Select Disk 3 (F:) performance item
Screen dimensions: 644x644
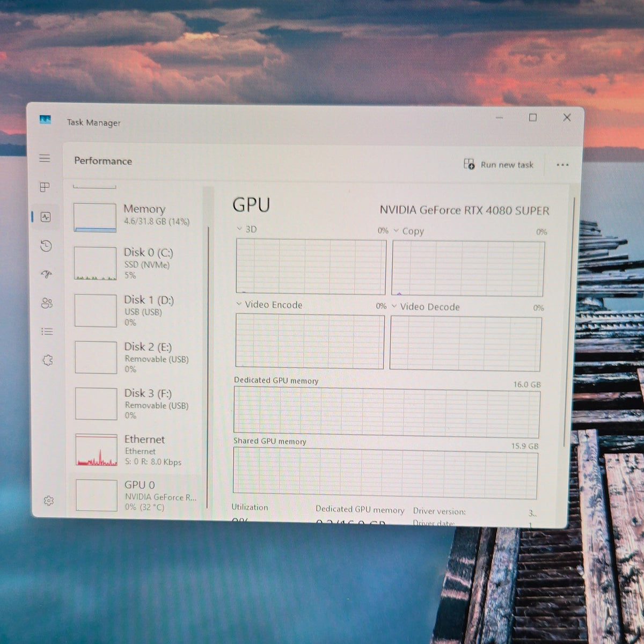coord(135,404)
